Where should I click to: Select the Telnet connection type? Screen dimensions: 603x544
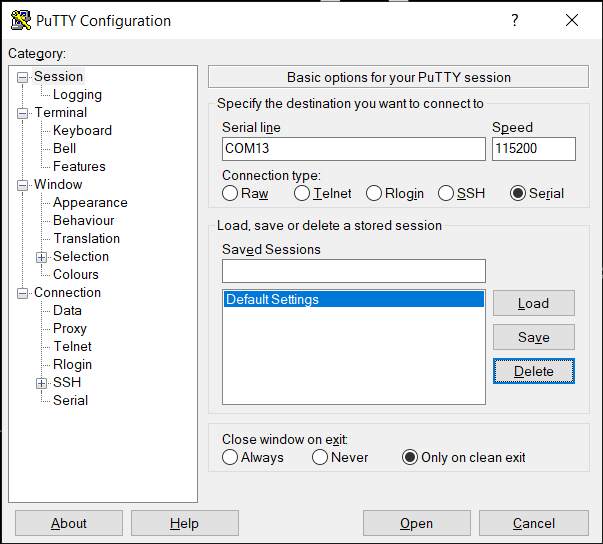pos(302,193)
